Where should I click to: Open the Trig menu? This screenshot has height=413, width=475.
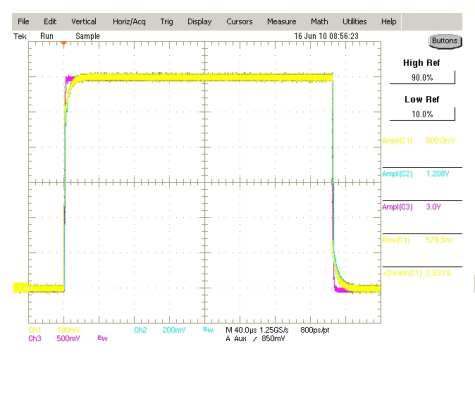(x=167, y=22)
